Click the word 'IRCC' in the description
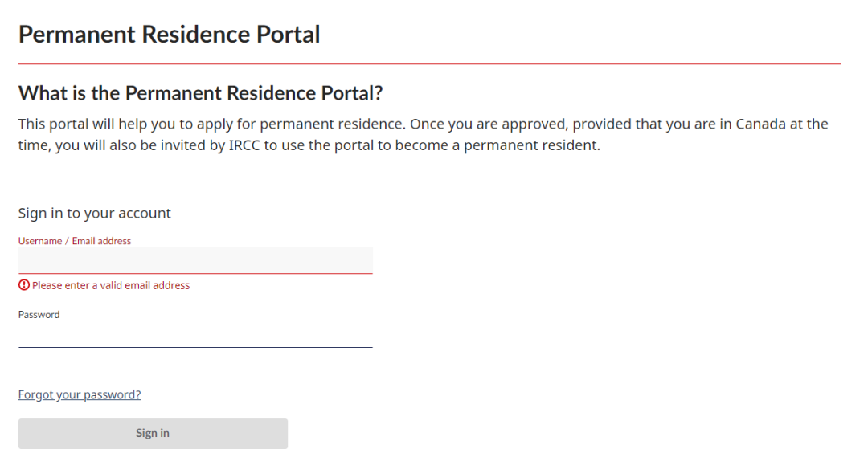 coord(244,145)
